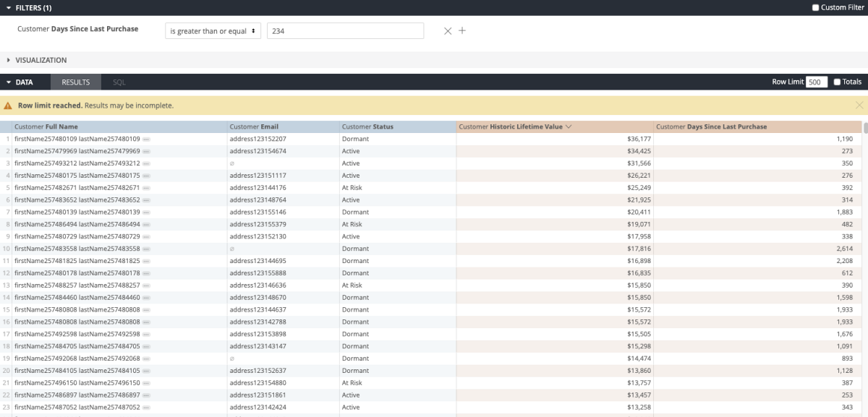Open the ellipsis for firstName257484460 row

click(146, 297)
